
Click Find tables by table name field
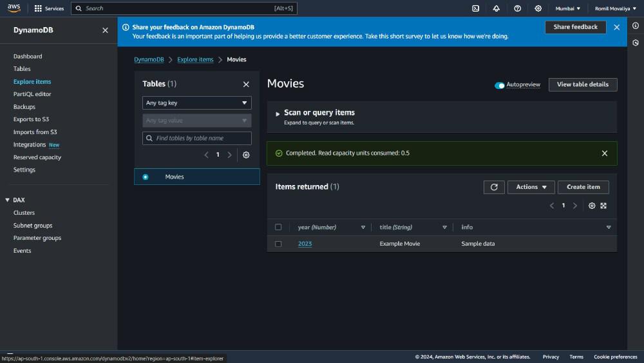pyautogui.click(x=196, y=138)
